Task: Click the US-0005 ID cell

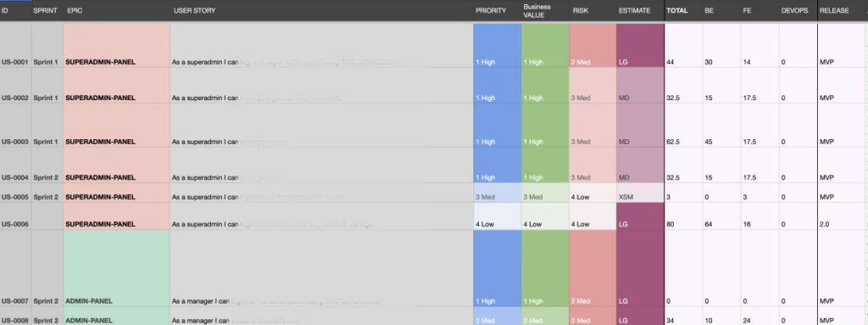Action: tap(15, 193)
